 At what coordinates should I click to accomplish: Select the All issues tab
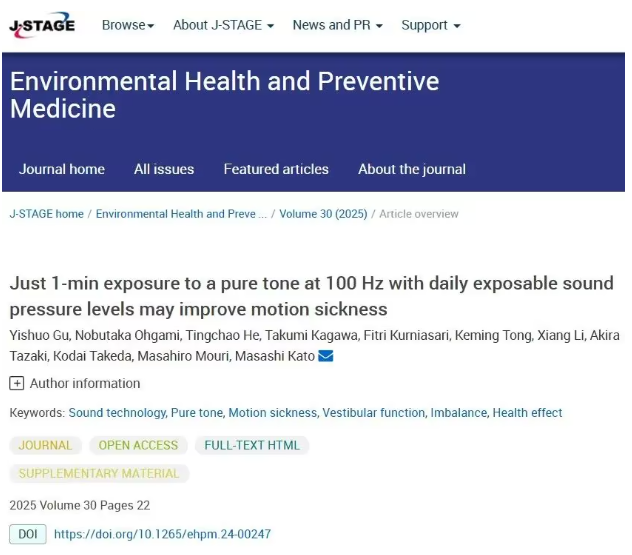tap(164, 169)
